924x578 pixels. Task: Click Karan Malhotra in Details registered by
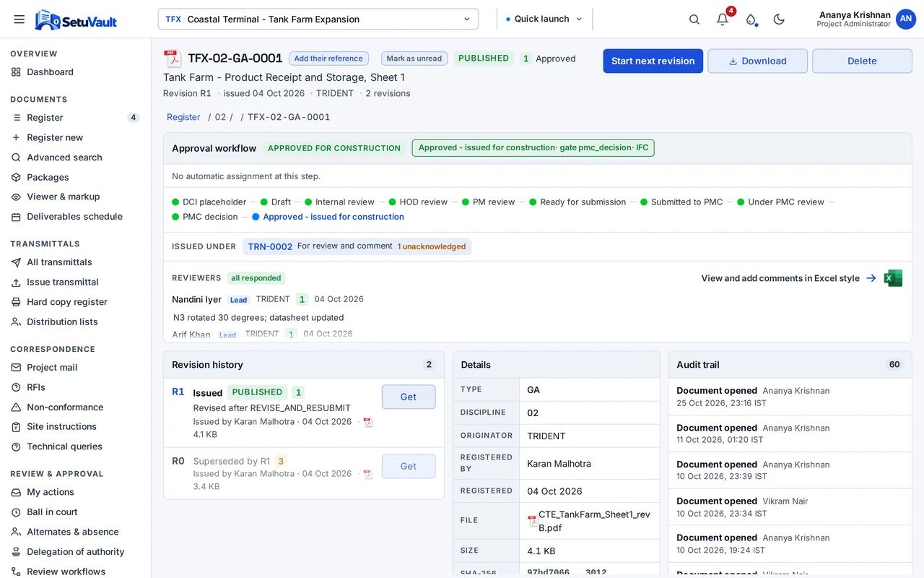(559, 464)
